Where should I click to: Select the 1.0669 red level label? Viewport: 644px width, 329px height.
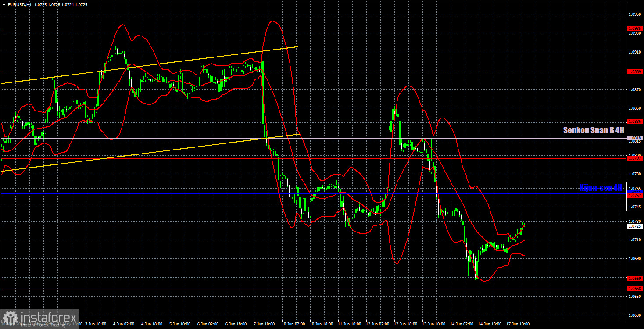(635, 278)
